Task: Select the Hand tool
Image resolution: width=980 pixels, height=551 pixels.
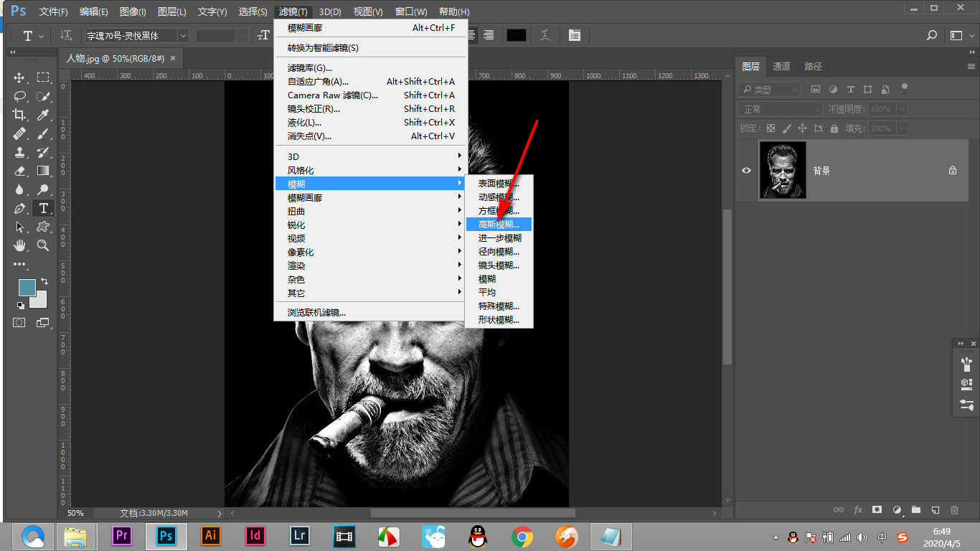Action: click(19, 245)
